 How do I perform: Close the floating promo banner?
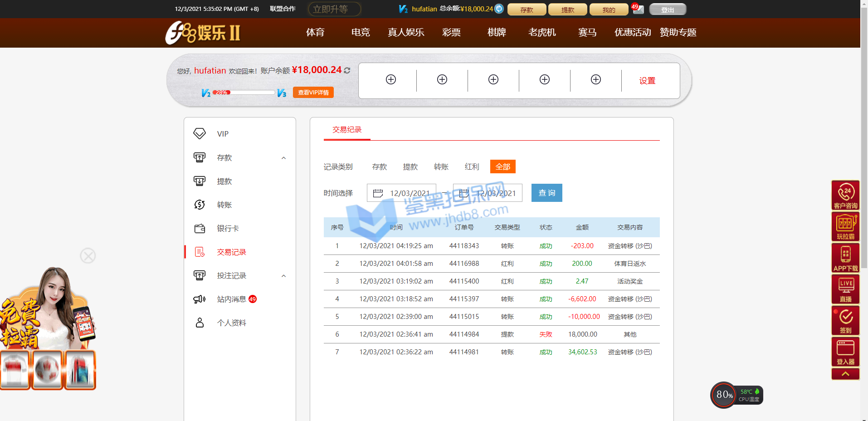(x=88, y=256)
